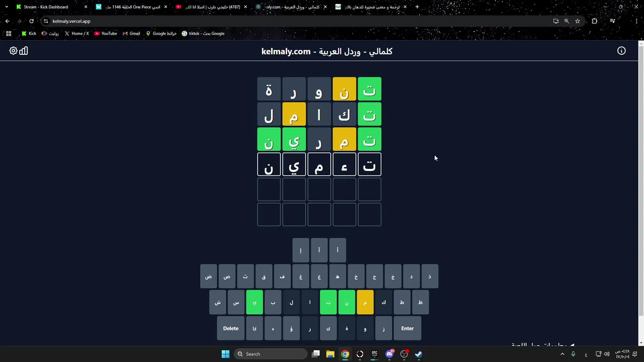Click taskbar clock and date

622,354
